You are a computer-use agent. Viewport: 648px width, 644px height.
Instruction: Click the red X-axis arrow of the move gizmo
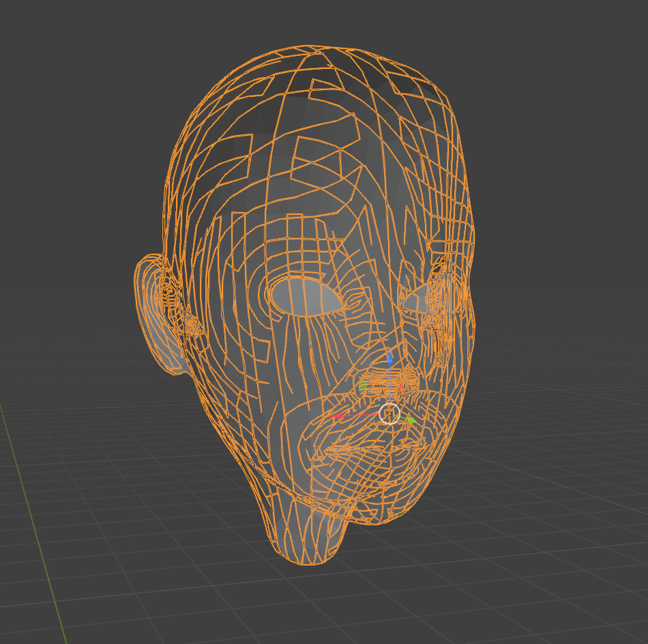pyautogui.click(x=338, y=416)
